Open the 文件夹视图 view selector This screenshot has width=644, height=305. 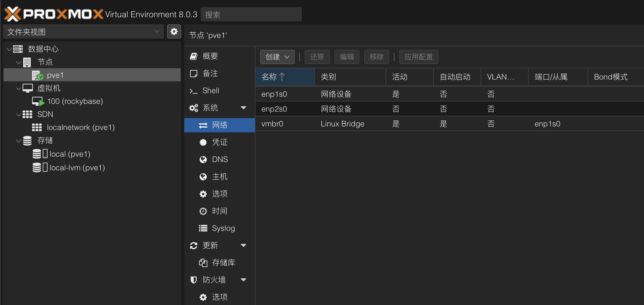coord(83,31)
